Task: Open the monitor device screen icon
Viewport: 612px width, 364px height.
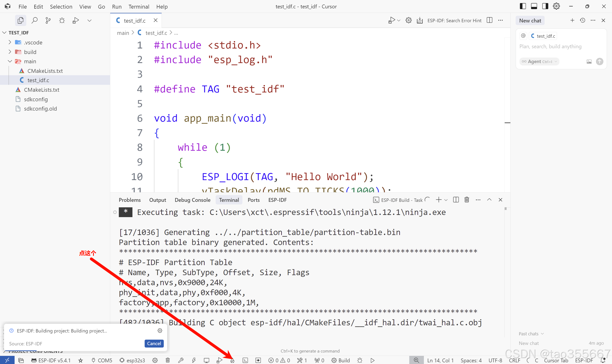Action: pos(207,360)
